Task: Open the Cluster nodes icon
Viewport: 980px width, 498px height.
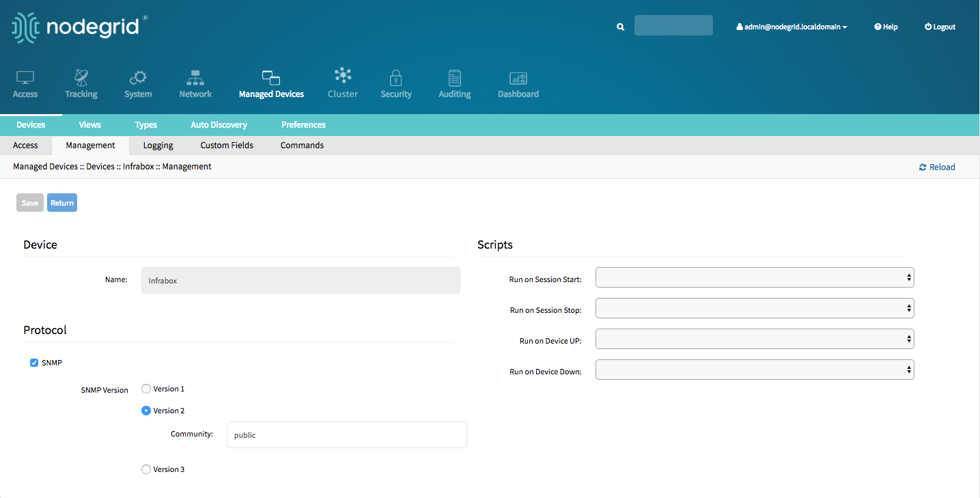Action: [x=343, y=77]
